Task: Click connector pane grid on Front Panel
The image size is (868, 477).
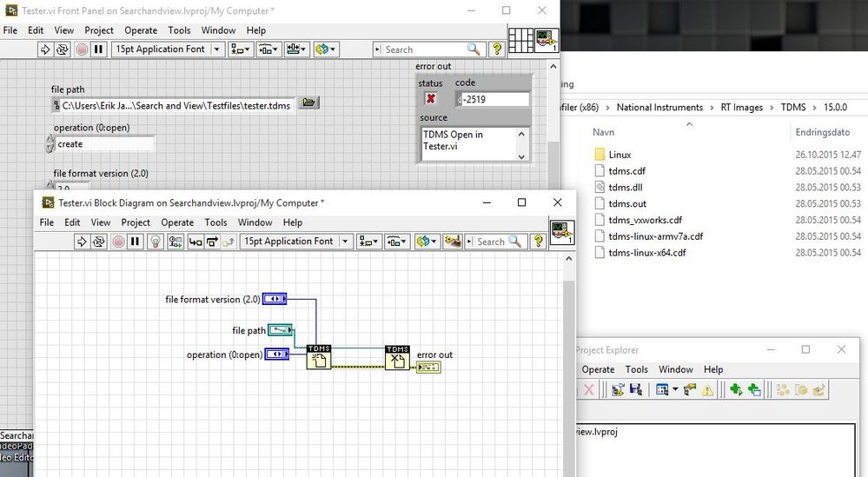Action: tap(520, 40)
